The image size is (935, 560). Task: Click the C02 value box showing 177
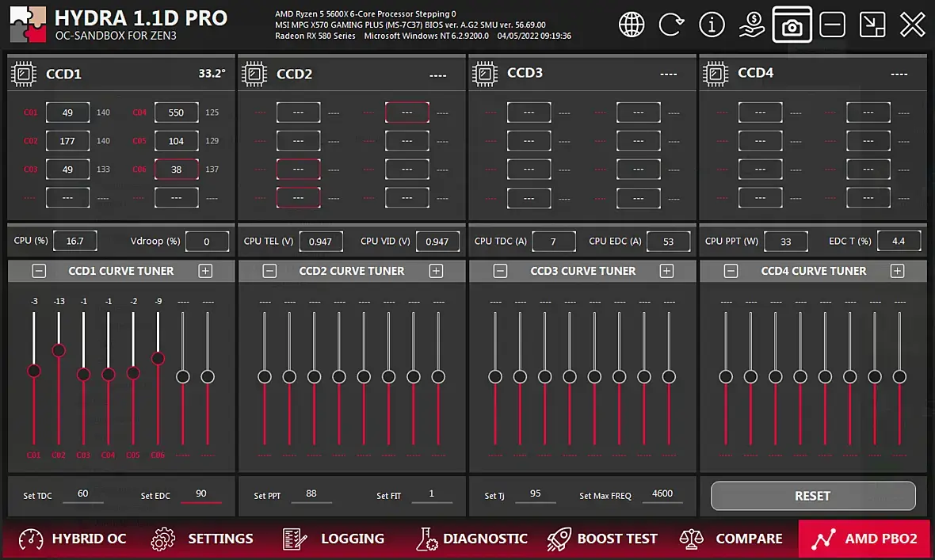coord(67,141)
